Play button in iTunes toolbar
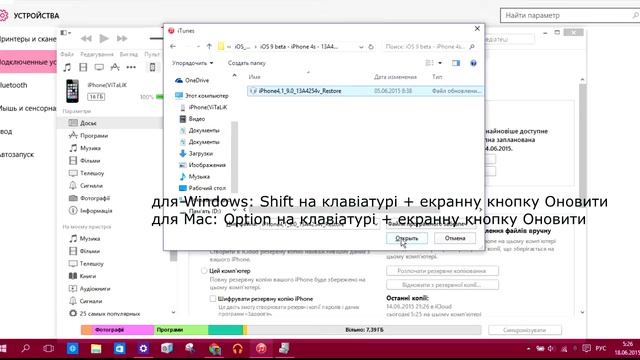This screenshot has height=360, width=640. (104, 38)
